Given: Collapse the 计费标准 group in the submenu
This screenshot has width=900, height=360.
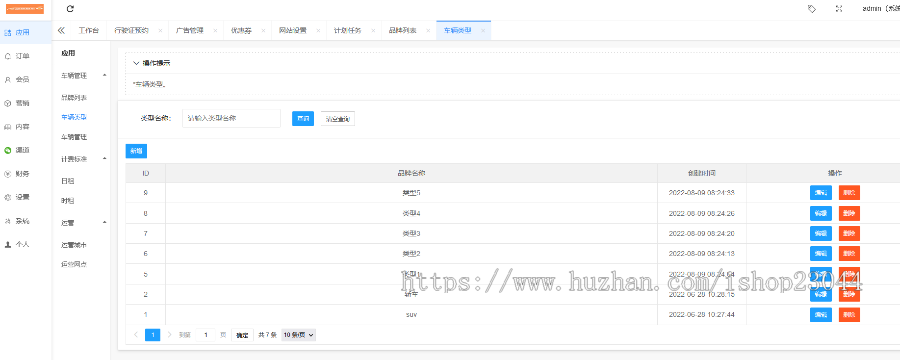Looking at the screenshot, I should (104, 158).
